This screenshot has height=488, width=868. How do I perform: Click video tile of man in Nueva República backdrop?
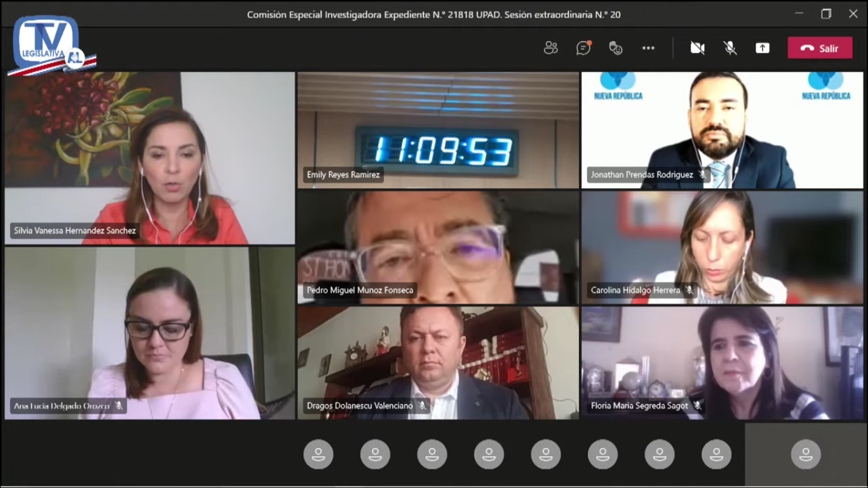click(722, 130)
